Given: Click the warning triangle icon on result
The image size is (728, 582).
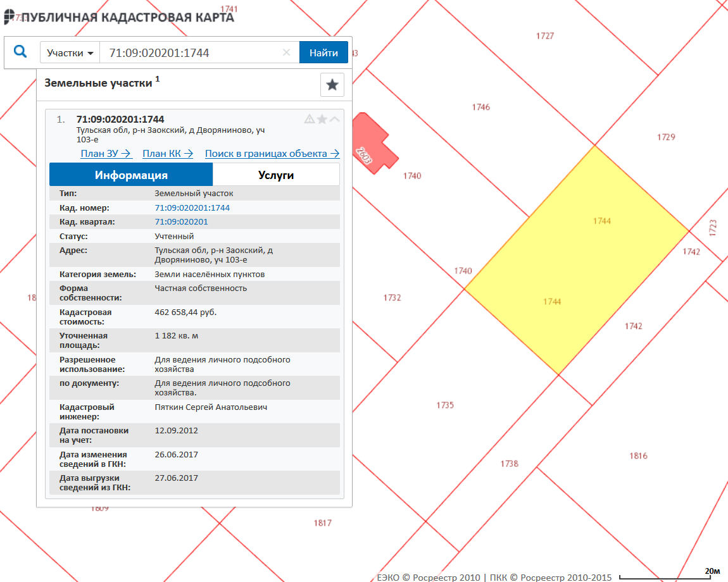Looking at the screenshot, I should pos(309,119).
